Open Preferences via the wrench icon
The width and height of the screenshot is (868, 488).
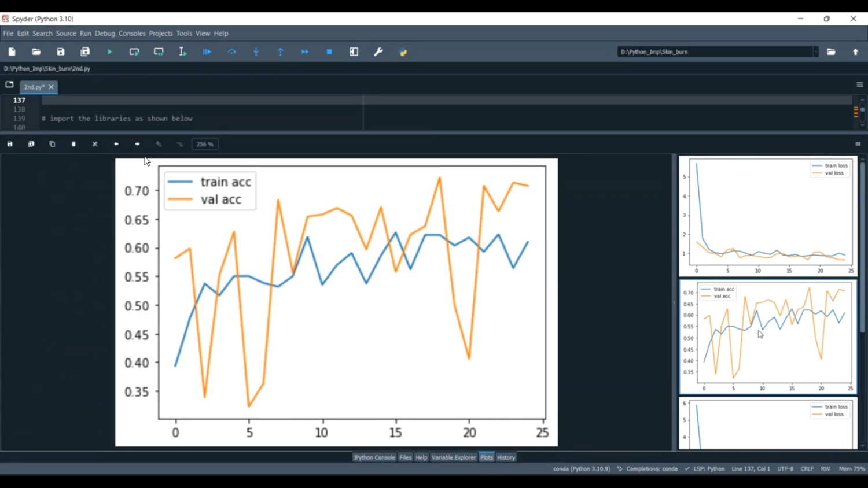(378, 52)
